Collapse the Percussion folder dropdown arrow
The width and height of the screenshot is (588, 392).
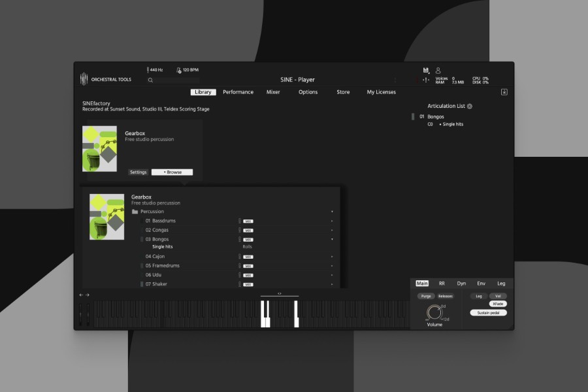click(x=332, y=212)
